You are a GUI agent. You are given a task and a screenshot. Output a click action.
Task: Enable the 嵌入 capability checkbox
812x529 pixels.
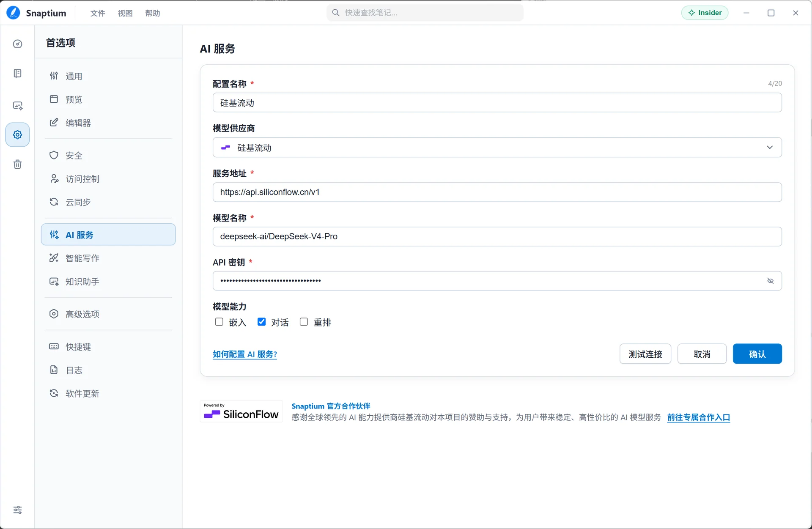(219, 322)
